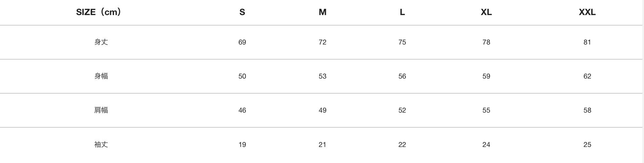Click the 肩幅 row label

point(101,110)
